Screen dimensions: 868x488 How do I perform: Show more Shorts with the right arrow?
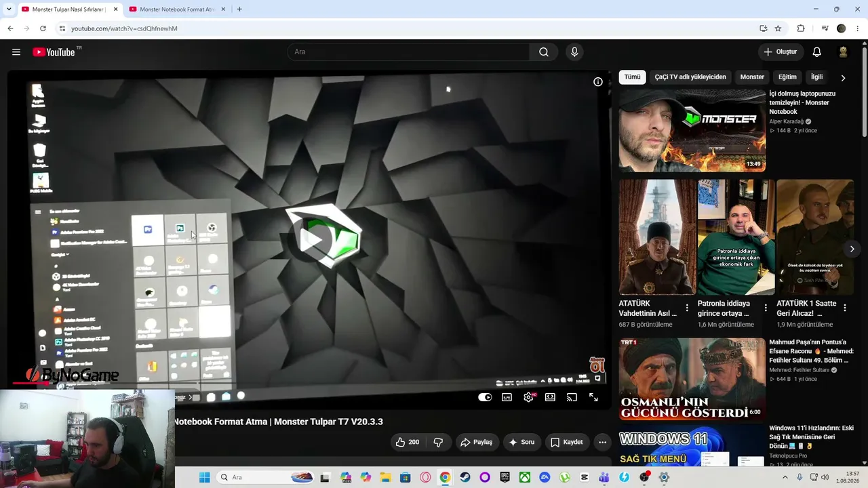[852, 249]
